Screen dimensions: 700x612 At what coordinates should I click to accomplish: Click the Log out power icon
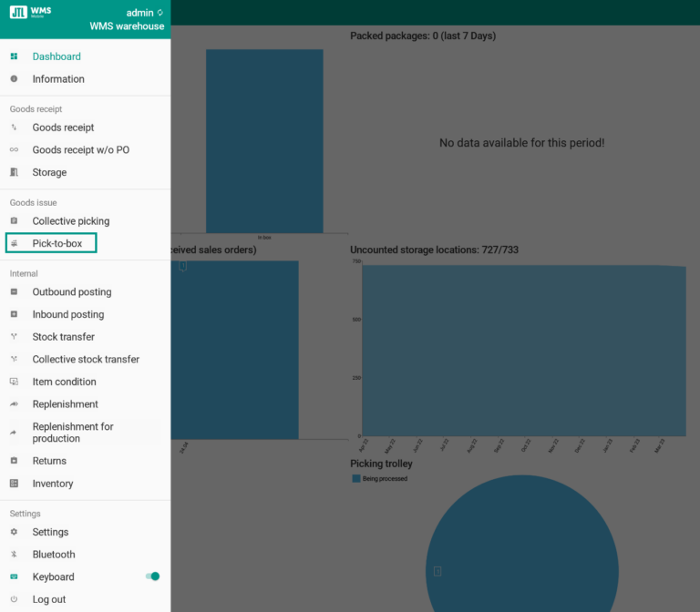14,599
